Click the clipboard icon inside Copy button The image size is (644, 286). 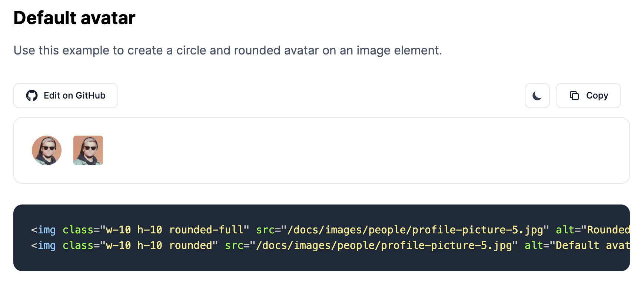click(x=574, y=96)
